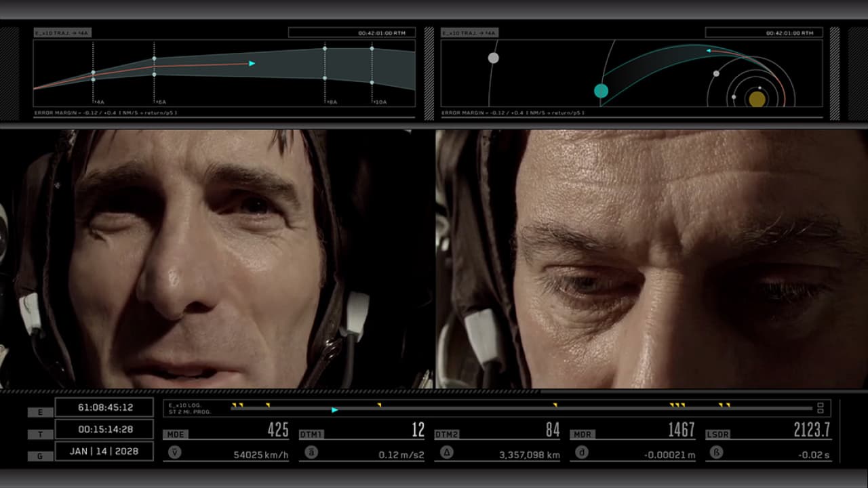Click the *6A waypoint label on the graph
Viewport: 868px width, 488px height.
point(161,102)
